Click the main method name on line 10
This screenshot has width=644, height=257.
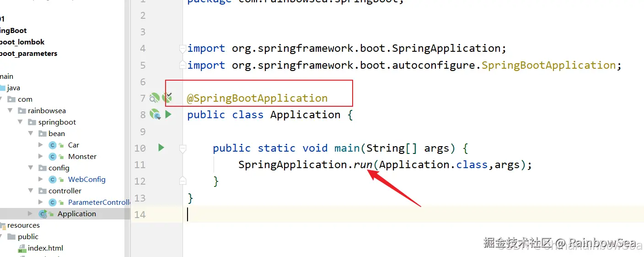click(x=347, y=148)
